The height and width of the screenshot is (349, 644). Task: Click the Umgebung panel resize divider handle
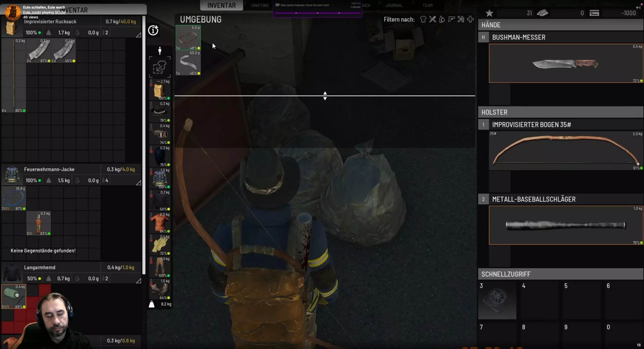[x=325, y=96]
